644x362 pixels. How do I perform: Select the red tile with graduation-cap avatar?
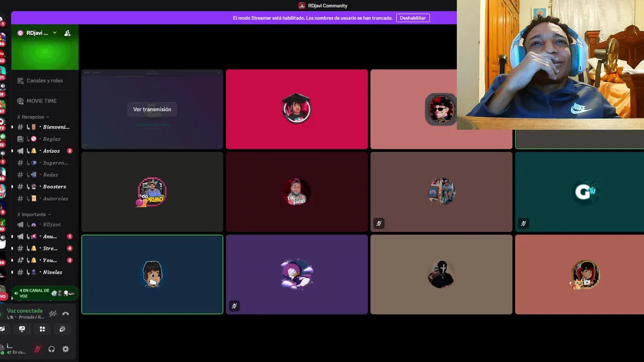point(297,109)
